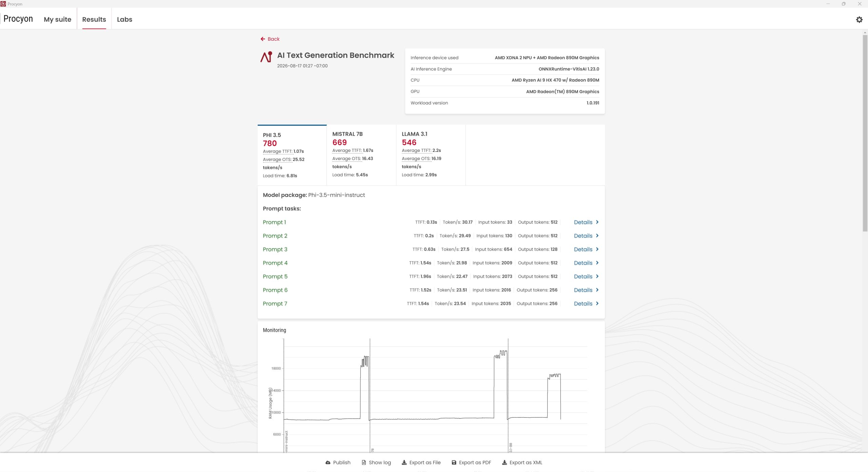
Task: Click the benchmark date 2026-08-17 text
Action: pos(302,66)
